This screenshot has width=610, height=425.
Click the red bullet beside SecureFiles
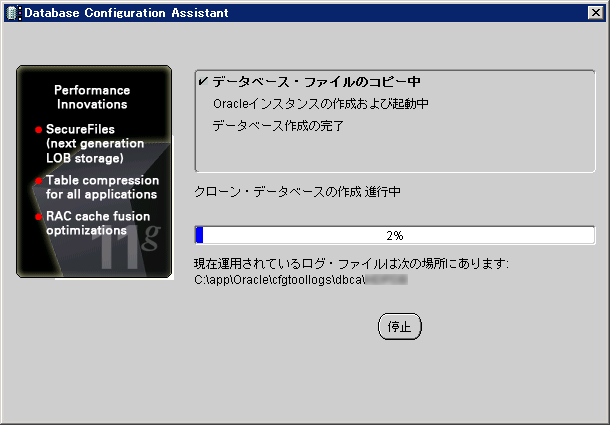pyautogui.click(x=39, y=130)
